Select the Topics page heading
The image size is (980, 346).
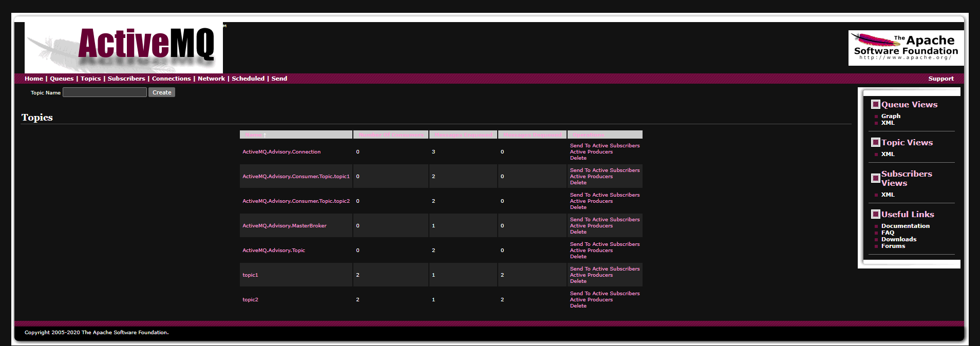(x=37, y=118)
